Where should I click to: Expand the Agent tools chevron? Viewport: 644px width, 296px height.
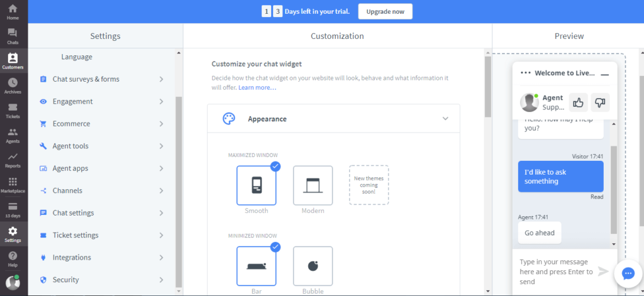point(162,146)
